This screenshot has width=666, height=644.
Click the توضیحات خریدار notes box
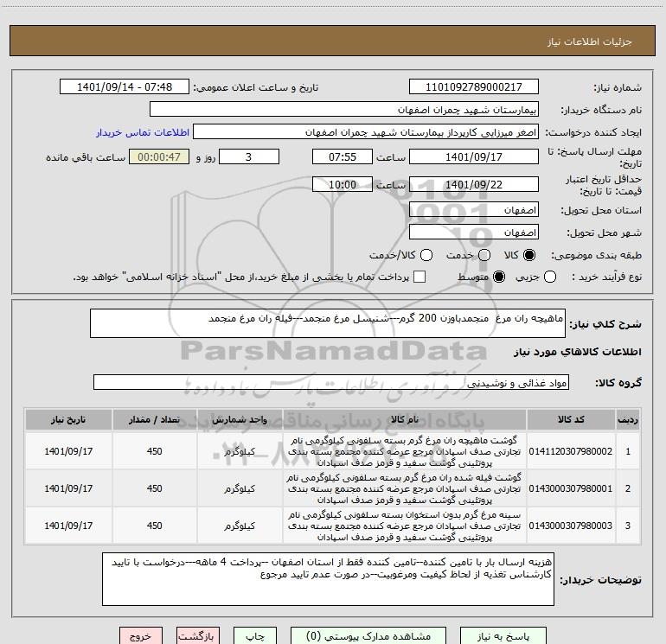click(328, 579)
